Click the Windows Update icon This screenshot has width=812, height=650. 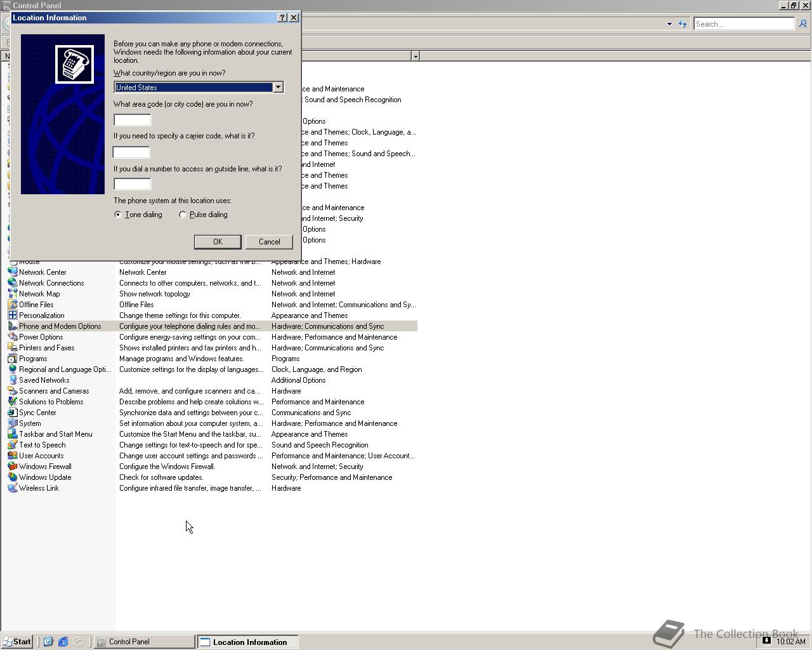click(12, 477)
